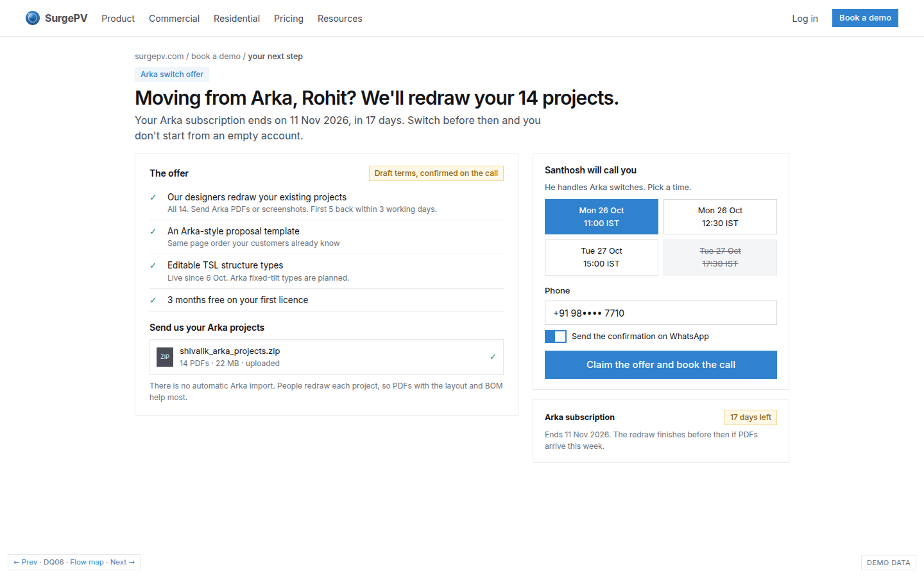Select the Mon 26 Oct 11:00 IST slot

click(x=601, y=217)
